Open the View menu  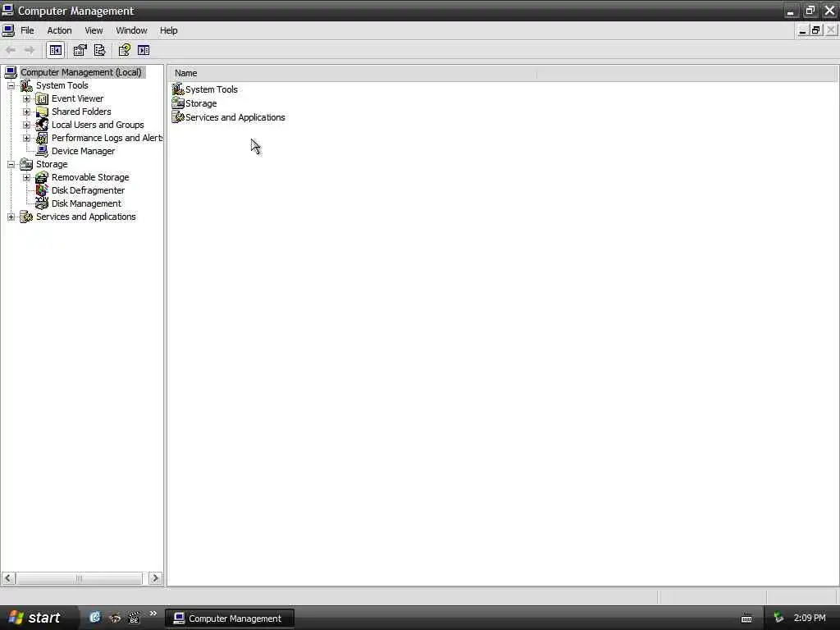pos(94,30)
